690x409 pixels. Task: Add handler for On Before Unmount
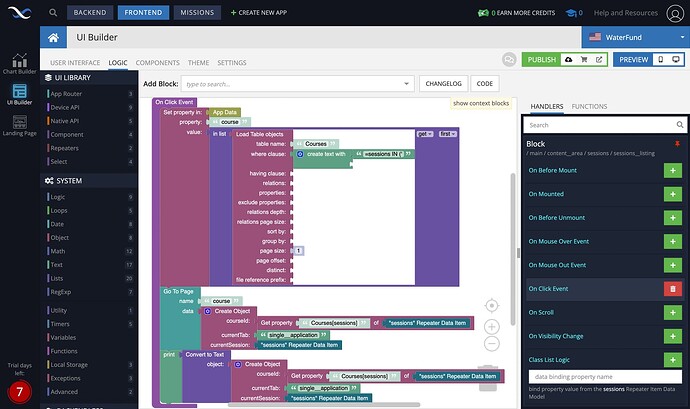pyautogui.click(x=673, y=218)
